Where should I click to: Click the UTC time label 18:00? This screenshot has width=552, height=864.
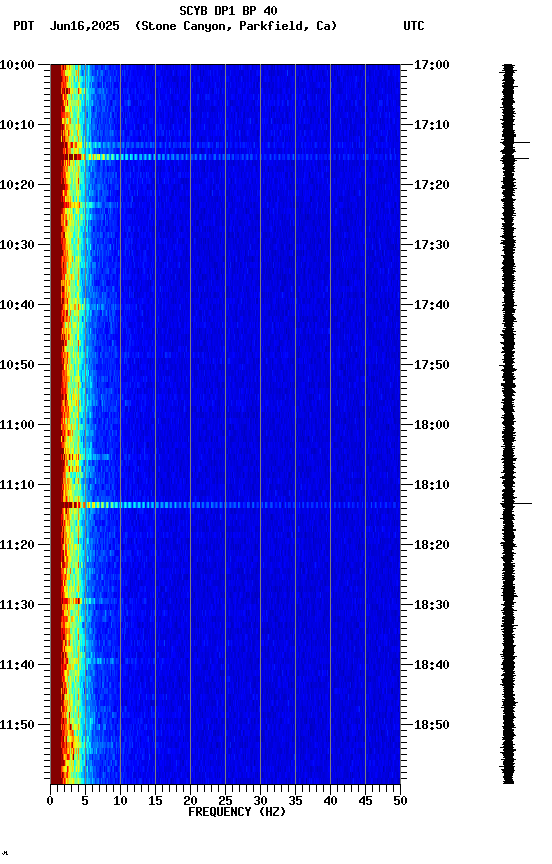[x=432, y=425]
